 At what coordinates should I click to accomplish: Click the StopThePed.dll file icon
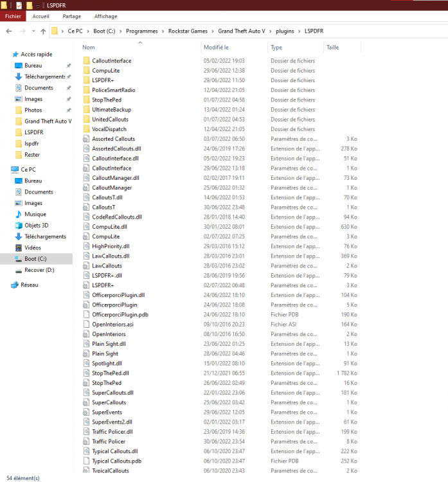(86, 373)
